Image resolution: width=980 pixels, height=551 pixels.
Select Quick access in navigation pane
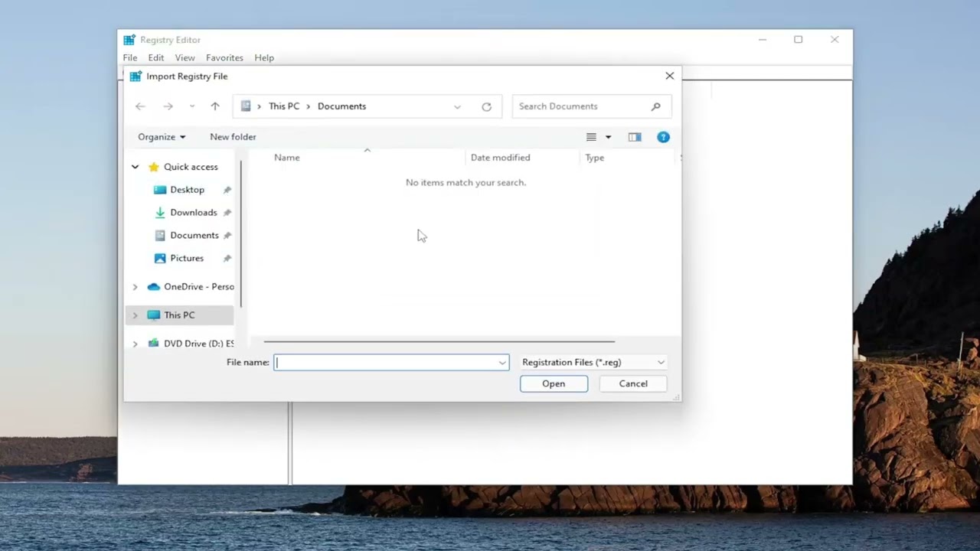pyautogui.click(x=191, y=167)
